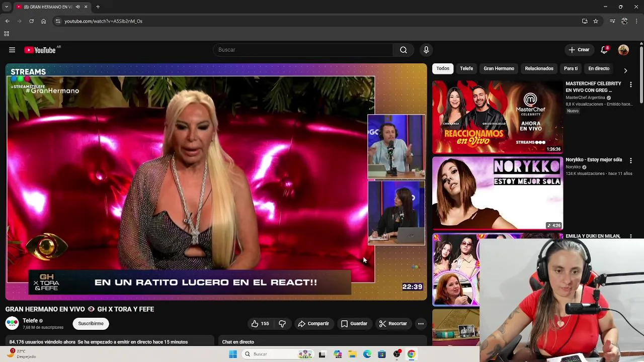The height and width of the screenshot is (362, 644).
Task: Open options for Norykko video
Action: click(630, 160)
